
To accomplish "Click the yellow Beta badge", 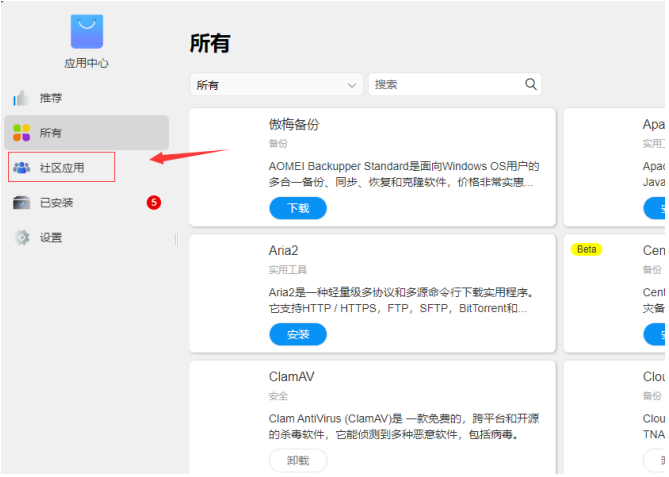I will coord(586,249).
